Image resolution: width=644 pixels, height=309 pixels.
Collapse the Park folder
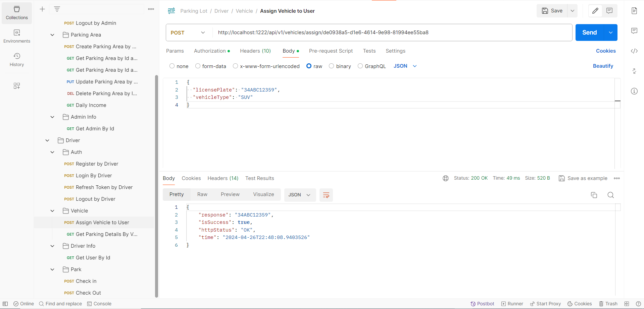(52, 269)
